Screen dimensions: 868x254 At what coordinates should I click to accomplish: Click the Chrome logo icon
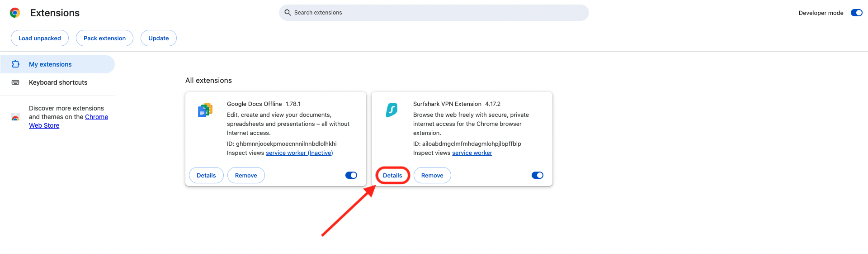pos(15,13)
